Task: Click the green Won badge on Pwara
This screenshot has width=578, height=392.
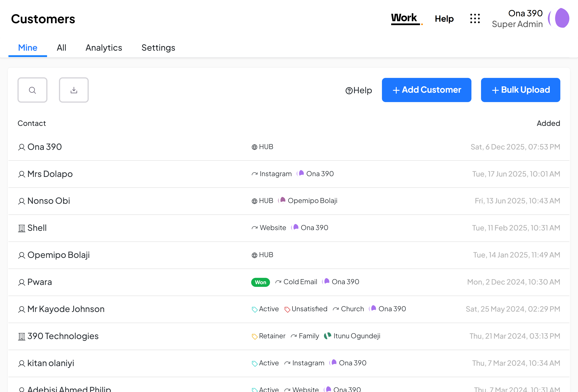Action: [x=260, y=282]
